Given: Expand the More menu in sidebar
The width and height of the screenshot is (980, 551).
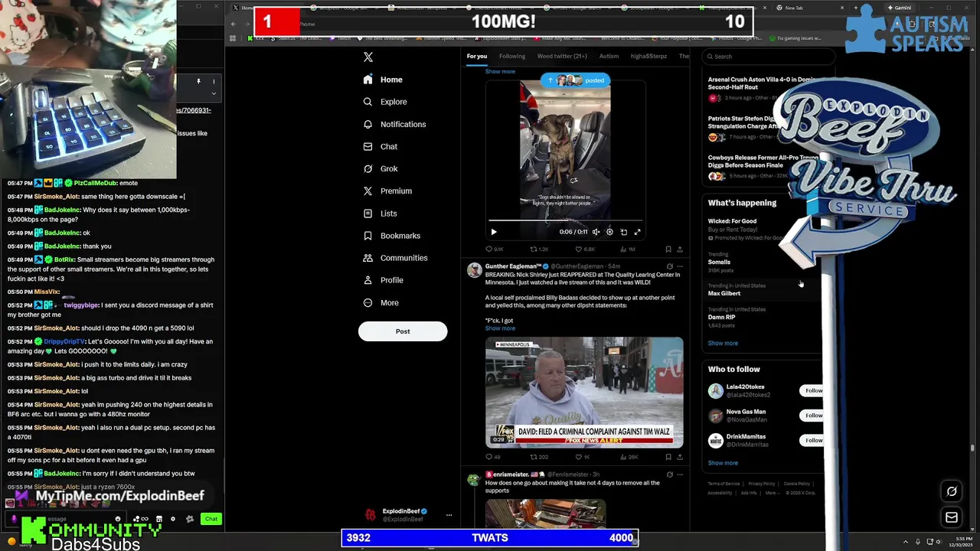Looking at the screenshot, I should (381, 302).
